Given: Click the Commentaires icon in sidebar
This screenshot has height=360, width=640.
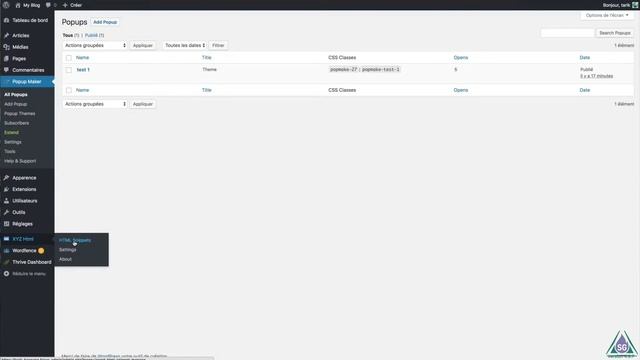Looking at the screenshot, I should pos(7,70).
